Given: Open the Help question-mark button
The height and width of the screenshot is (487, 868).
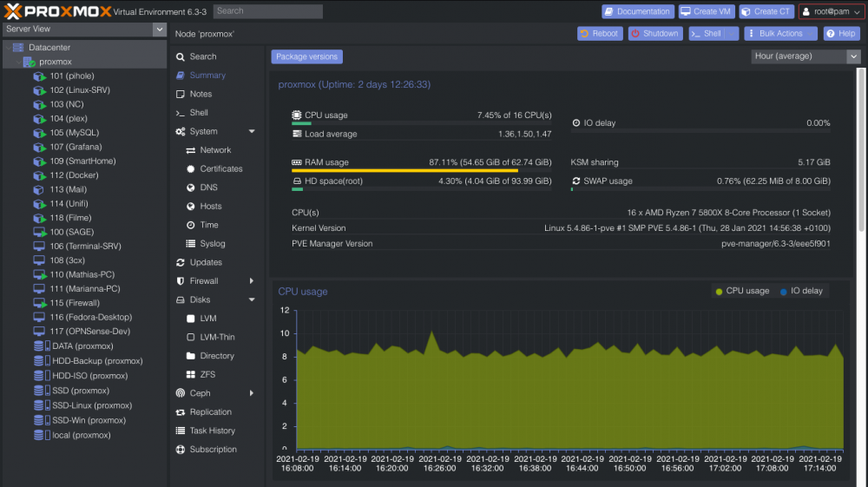Looking at the screenshot, I should pos(841,34).
